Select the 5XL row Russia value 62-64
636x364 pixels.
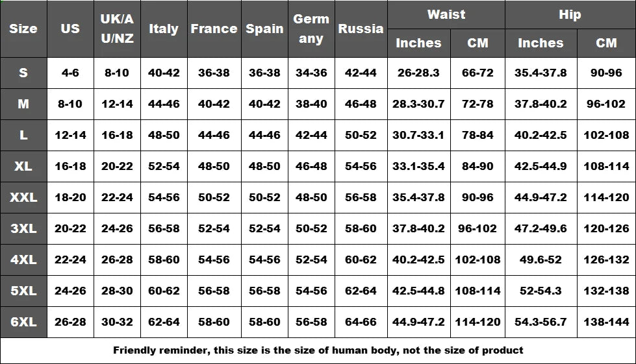coord(361,291)
